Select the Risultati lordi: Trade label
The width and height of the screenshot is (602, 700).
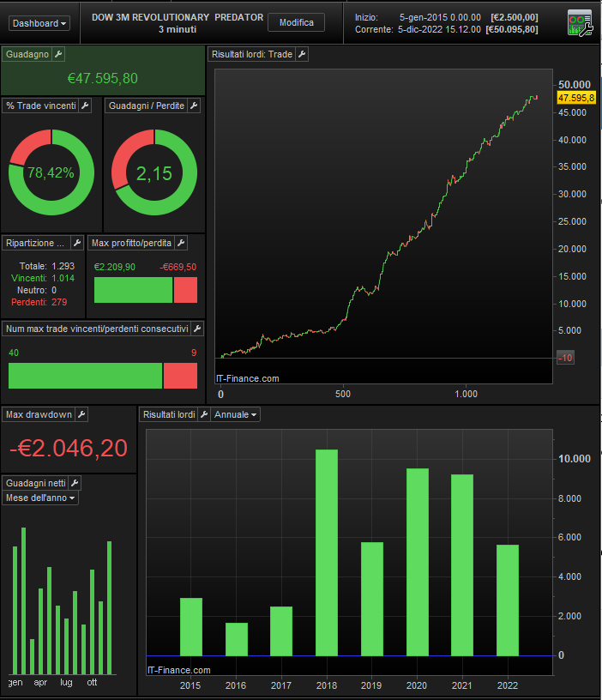click(251, 54)
